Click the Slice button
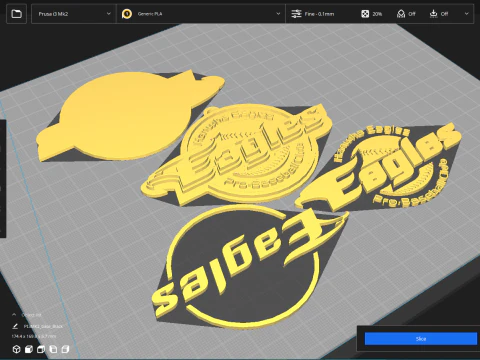 pyautogui.click(x=421, y=339)
